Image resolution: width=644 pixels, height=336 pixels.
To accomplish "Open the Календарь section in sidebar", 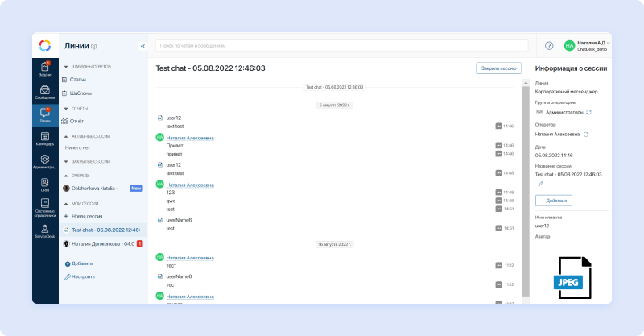I will 45,138.
